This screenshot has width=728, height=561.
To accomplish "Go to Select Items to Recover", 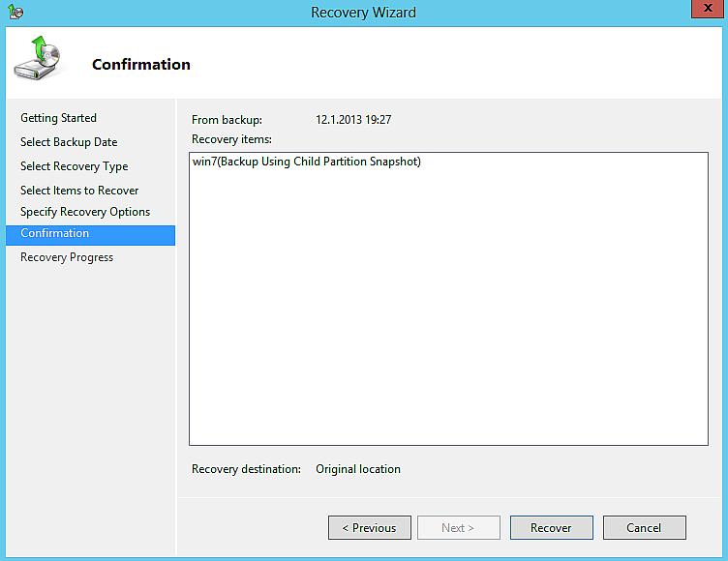I will [x=79, y=191].
